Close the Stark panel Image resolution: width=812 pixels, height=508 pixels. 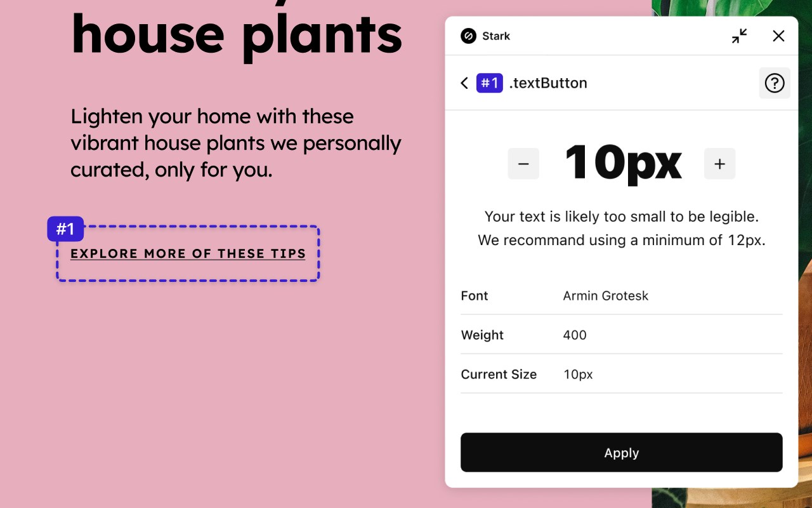(778, 36)
